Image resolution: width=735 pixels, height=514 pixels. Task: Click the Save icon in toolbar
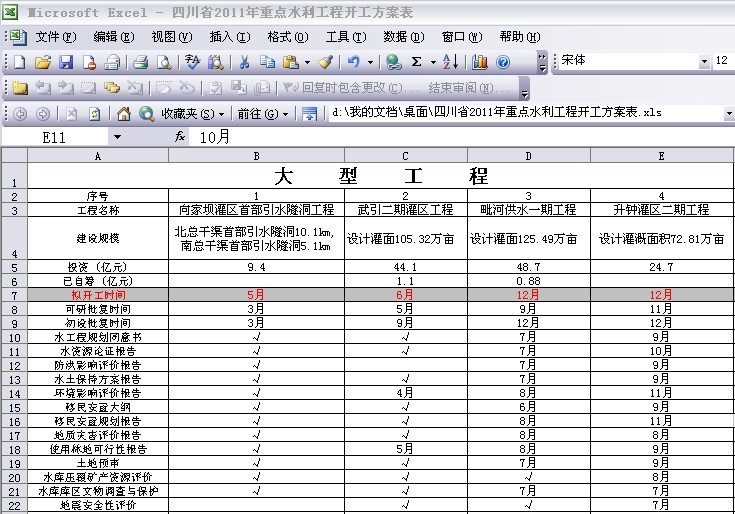pos(66,62)
